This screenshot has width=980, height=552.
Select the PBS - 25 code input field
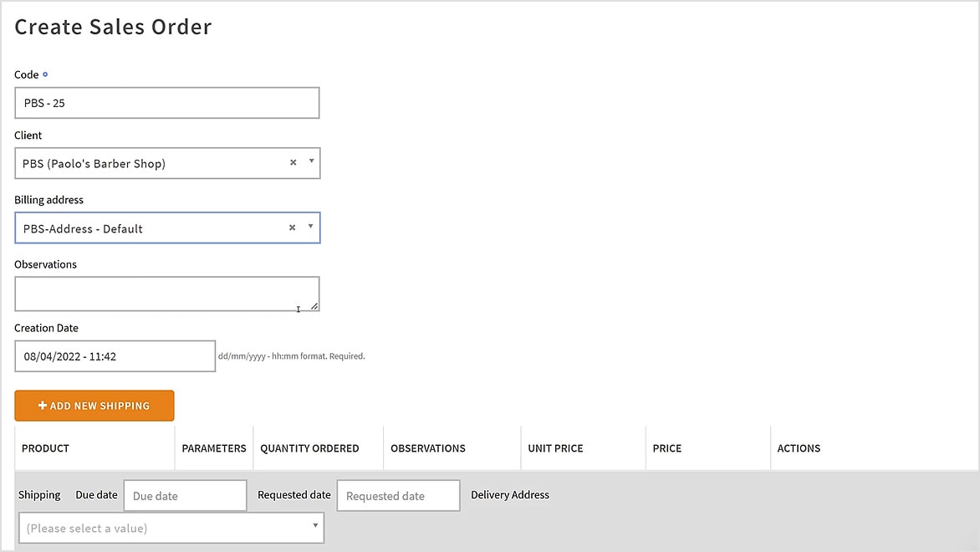[x=166, y=102]
